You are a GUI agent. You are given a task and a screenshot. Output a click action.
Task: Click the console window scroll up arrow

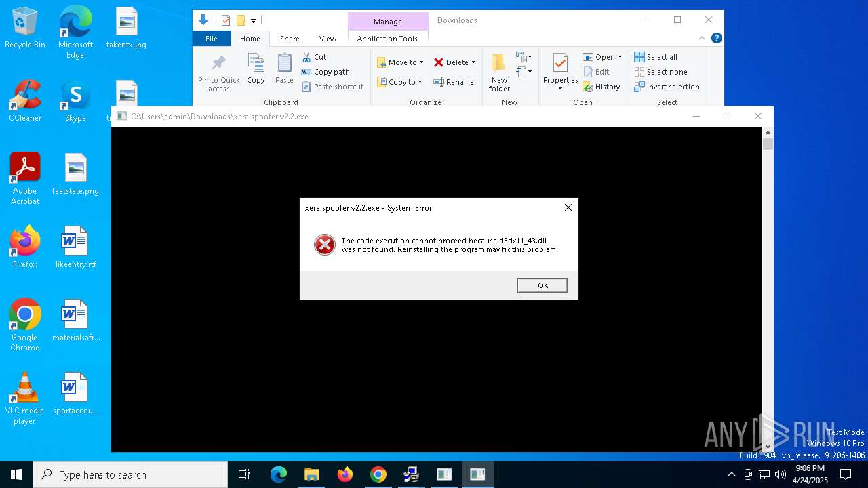coord(768,132)
